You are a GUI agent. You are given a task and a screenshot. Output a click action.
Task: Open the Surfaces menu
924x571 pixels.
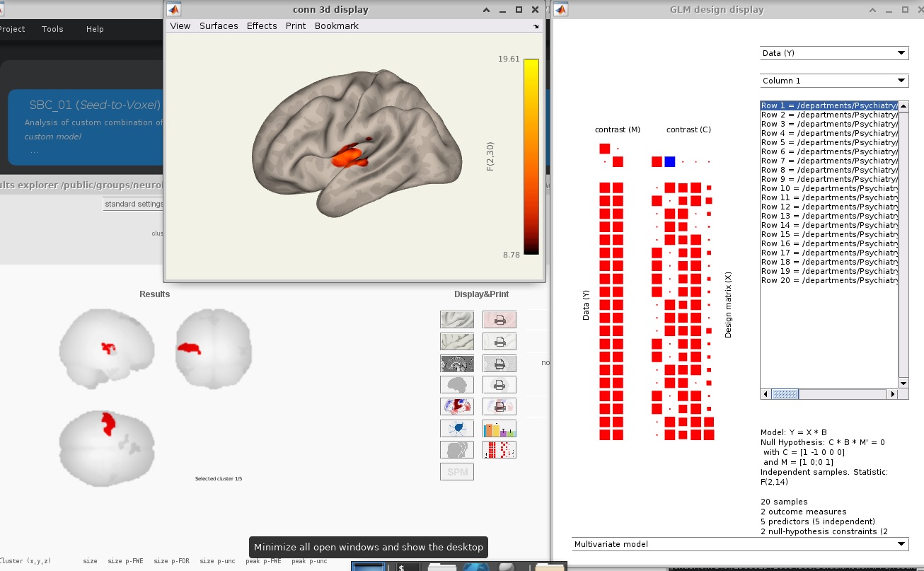click(219, 25)
